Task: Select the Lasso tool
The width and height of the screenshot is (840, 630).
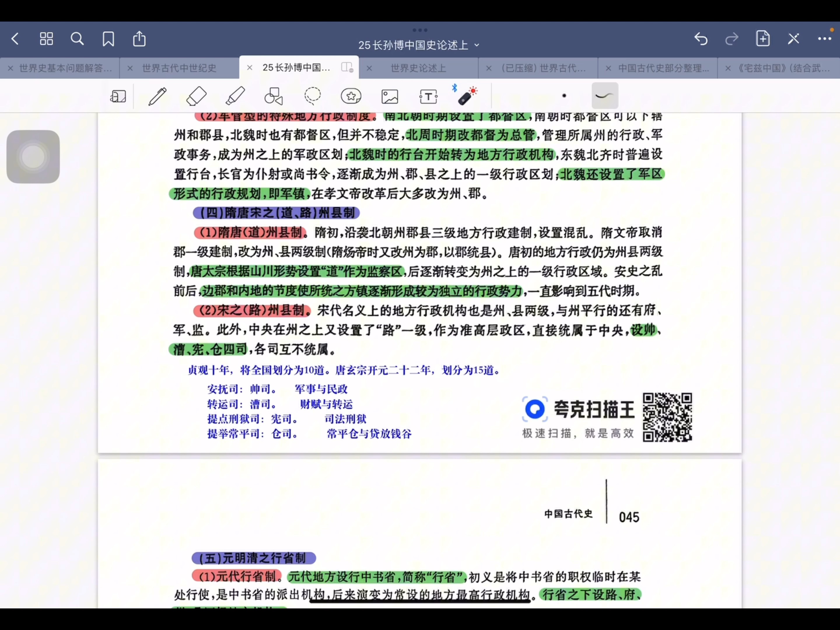Action: pos(313,96)
